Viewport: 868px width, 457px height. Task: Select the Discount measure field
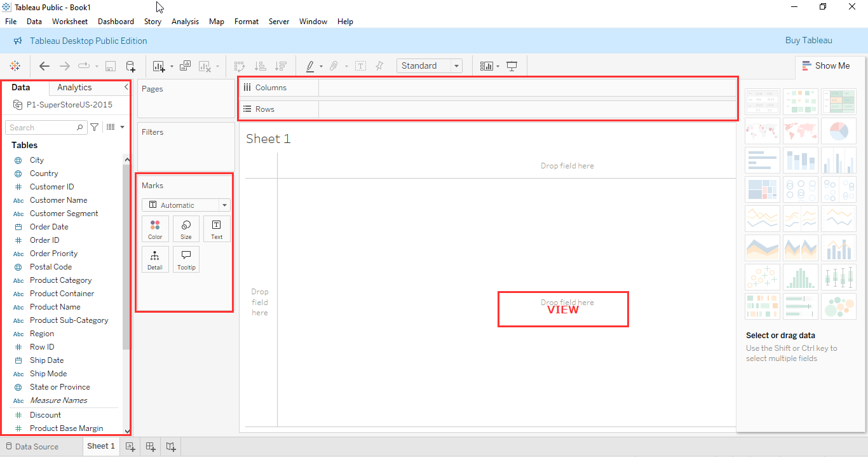[45, 414]
